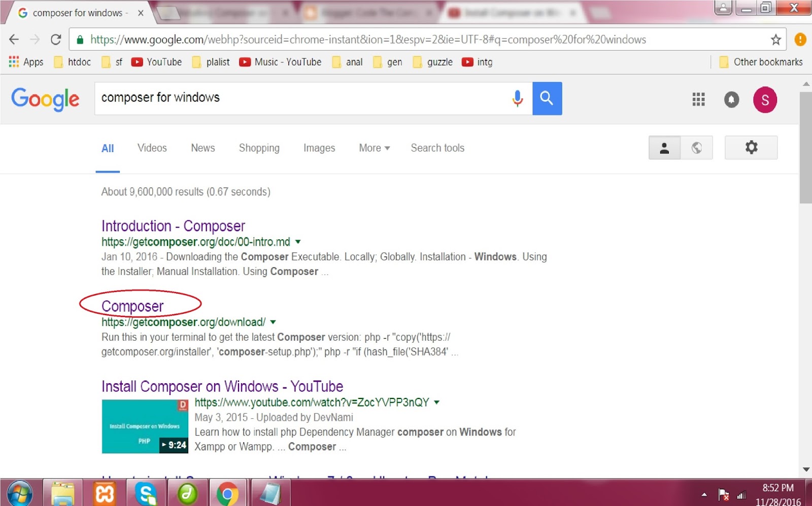
Task: Open the Action Center flag in tray
Action: tap(724, 494)
